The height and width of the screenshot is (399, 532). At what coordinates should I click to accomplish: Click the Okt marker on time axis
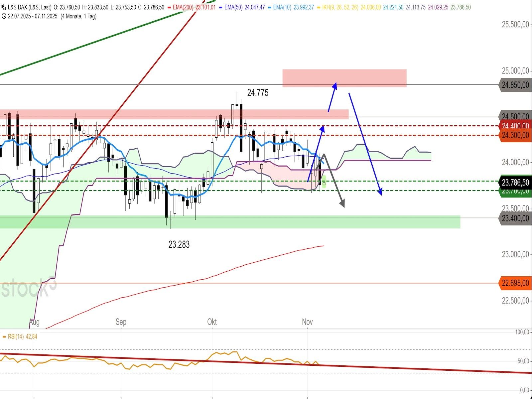pyautogui.click(x=212, y=322)
